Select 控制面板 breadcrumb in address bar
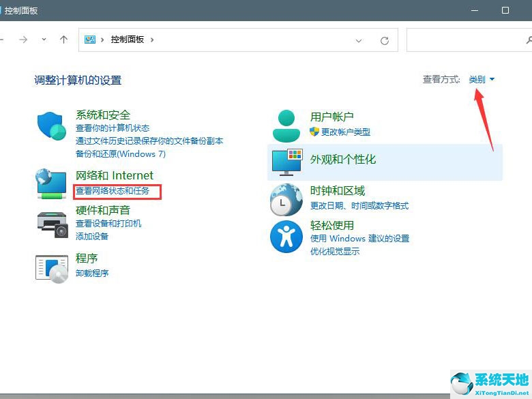Viewport: 532px width, 399px height. coord(128,40)
